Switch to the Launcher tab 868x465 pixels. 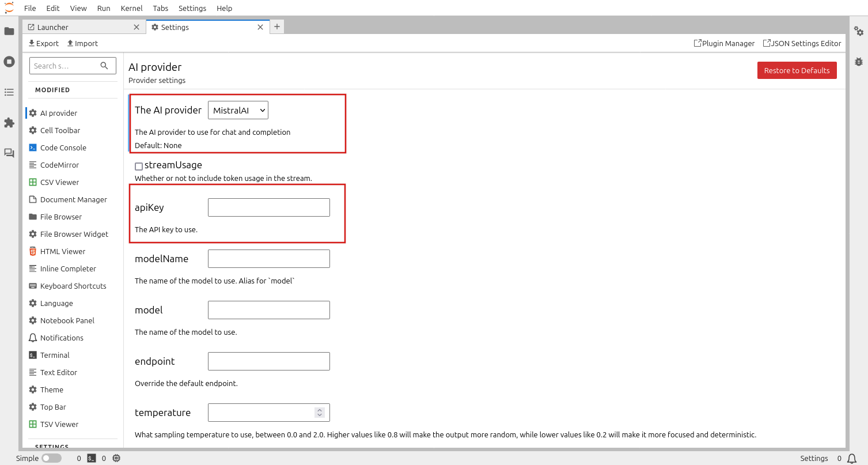coord(84,27)
